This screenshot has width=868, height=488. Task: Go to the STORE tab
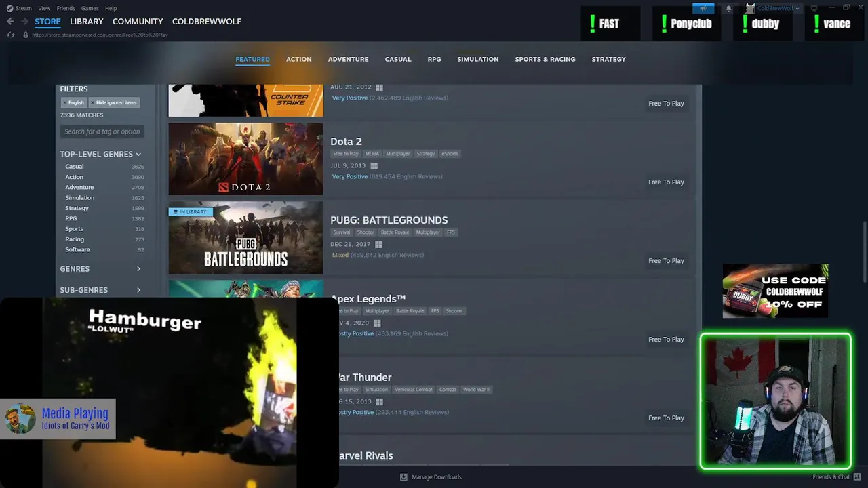(x=47, y=22)
